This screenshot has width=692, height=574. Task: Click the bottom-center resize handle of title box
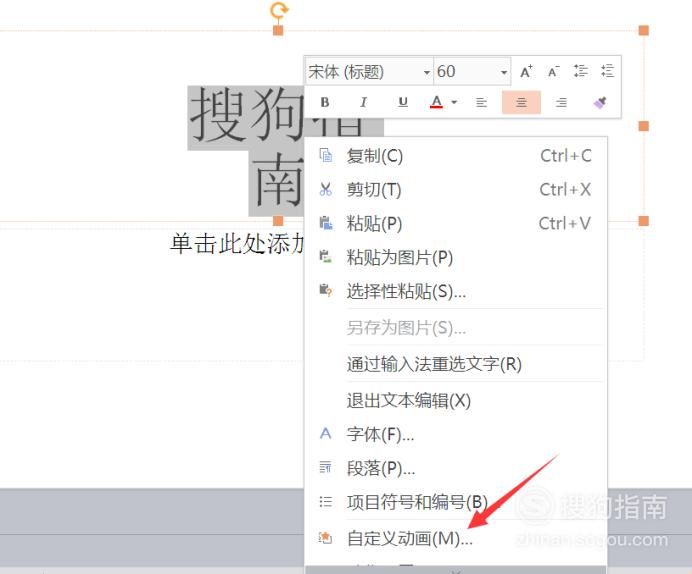click(278, 221)
